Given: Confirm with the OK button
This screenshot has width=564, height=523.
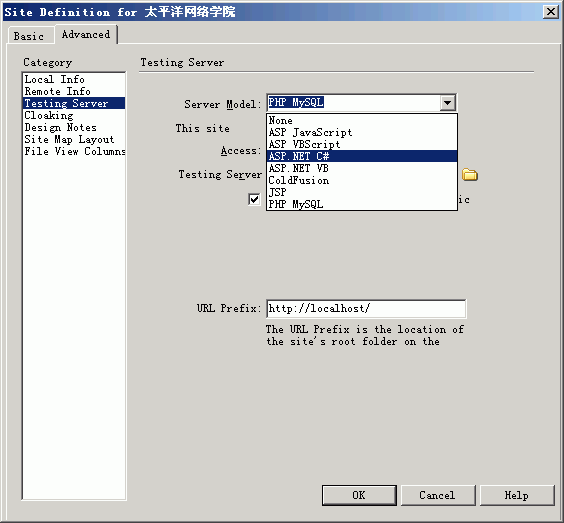Looking at the screenshot, I should pos(359,495).
